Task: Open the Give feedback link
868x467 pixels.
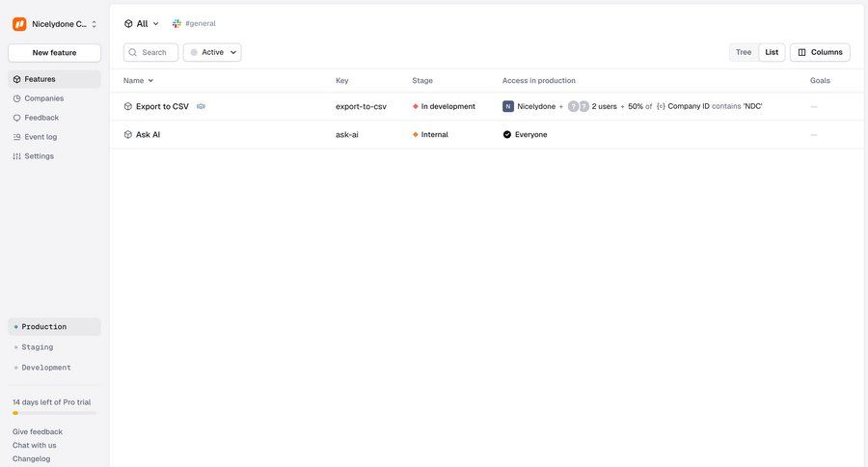Action: click(x=38, y=431)
